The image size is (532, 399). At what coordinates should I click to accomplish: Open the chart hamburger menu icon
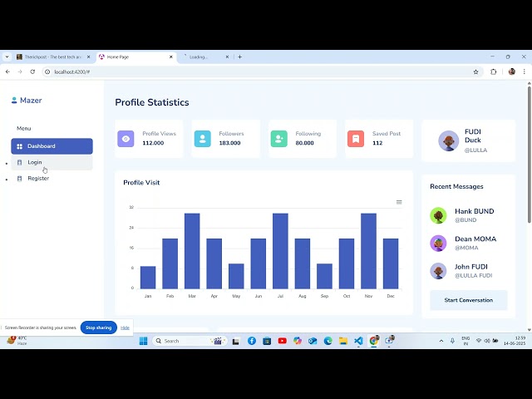click(399, 202)
